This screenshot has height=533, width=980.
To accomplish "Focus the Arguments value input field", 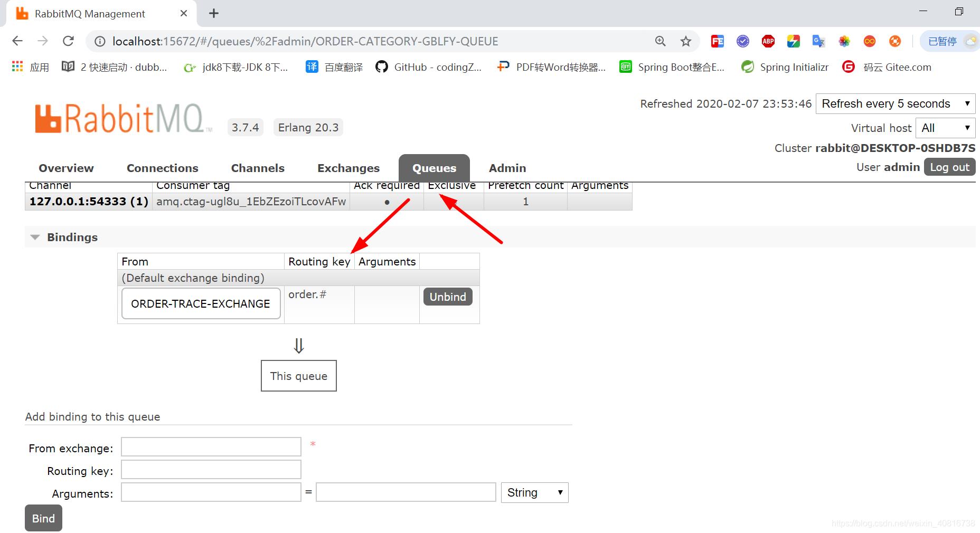I will coord(406,492).
